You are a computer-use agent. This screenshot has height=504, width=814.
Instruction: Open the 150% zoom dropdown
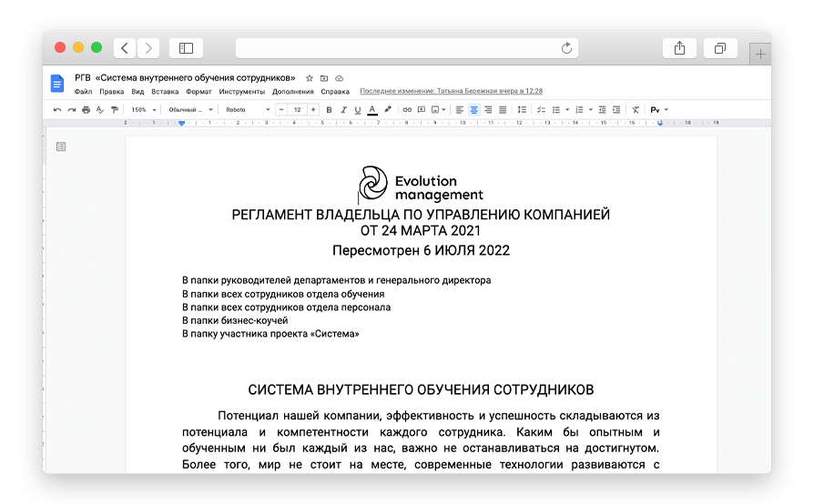[x=143, y=110]
